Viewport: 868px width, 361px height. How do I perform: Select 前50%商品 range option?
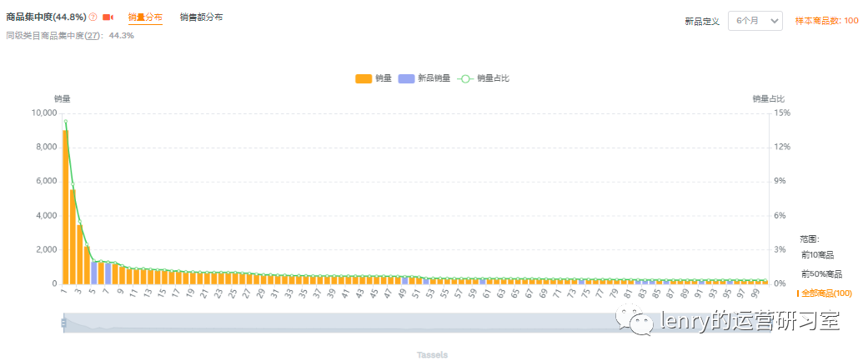tap(821, 274)
